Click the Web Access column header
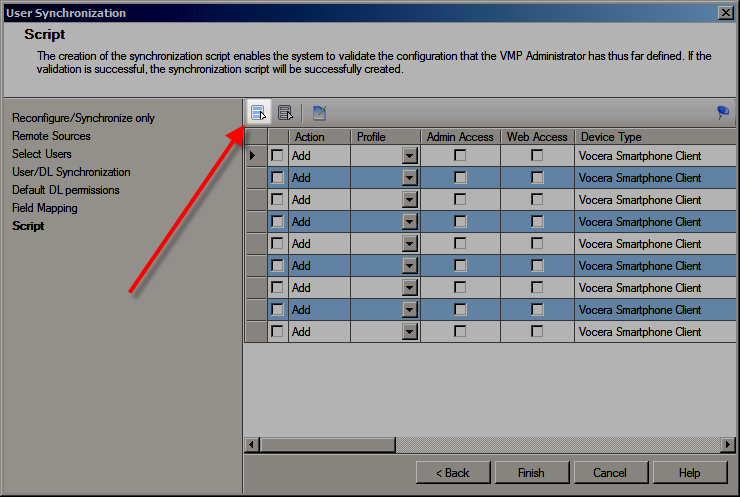 537,137
